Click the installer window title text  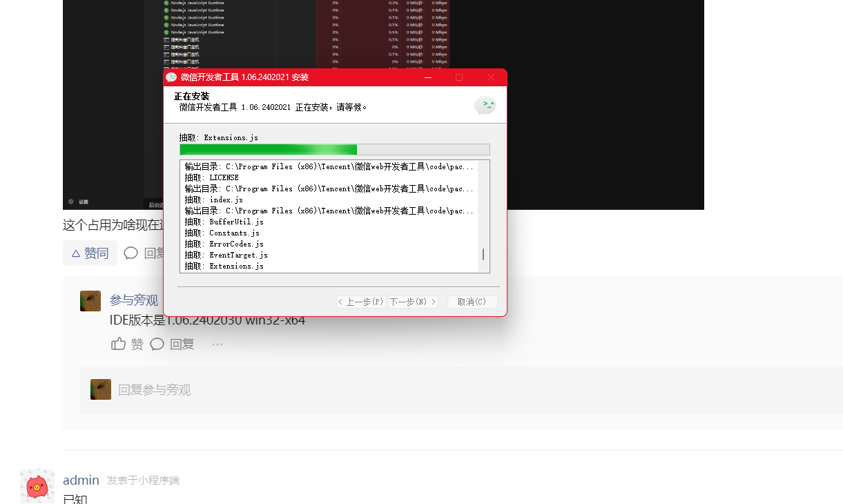coord(244,77)
